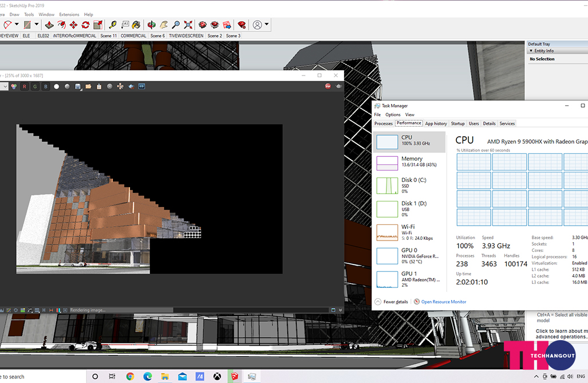
Task: Select the Push/Pull tool
Action: tap(49, 25)
